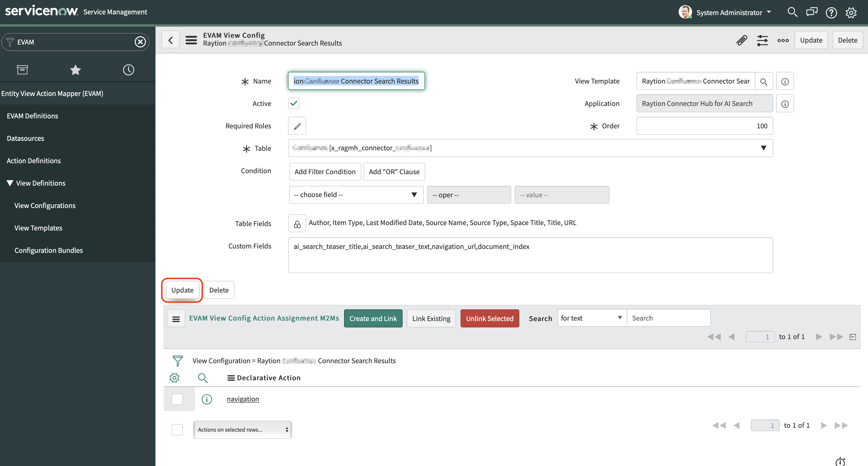The height and width of the screenshot is (466, 868).
Task: Open the personalize form sliders icon
Action: [762, 40]
